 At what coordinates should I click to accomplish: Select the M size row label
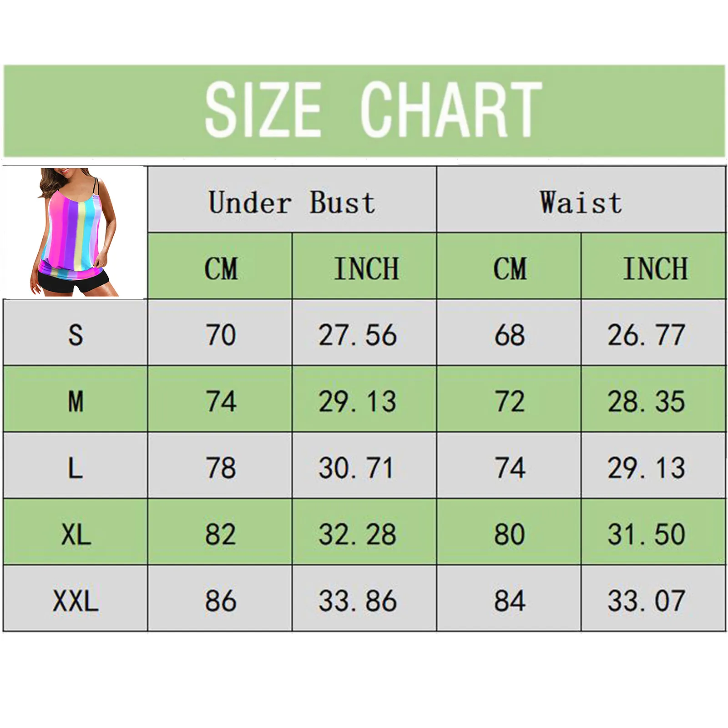pyautogui.click(x=76, y=401)
